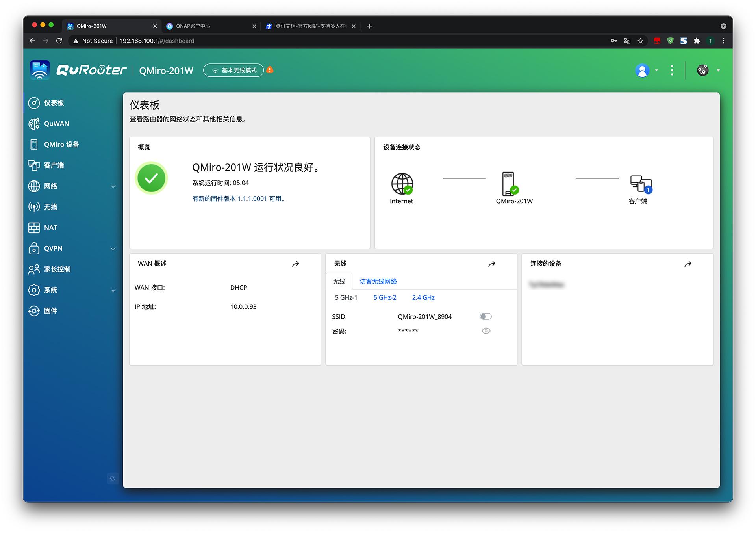Viewport: 756px width, 533px height.
Task: Collapse the sidebar with the double-arrow button
Action: (113, 478)
